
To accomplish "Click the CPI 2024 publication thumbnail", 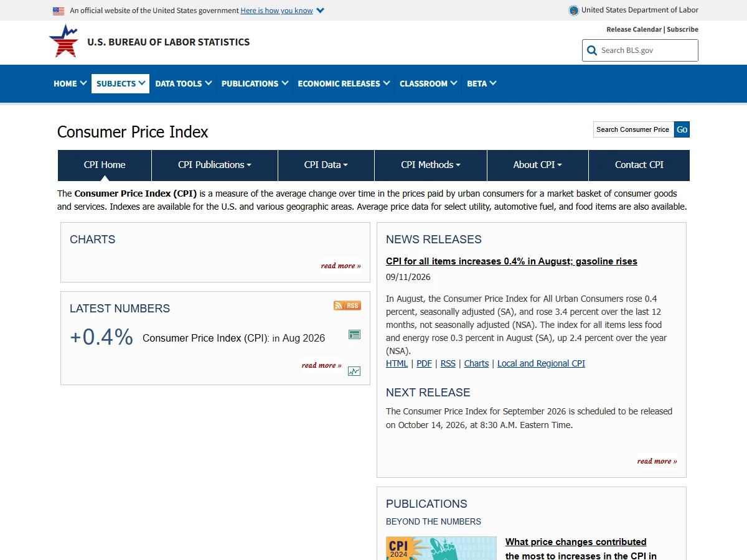I will [x=441, y=548].
